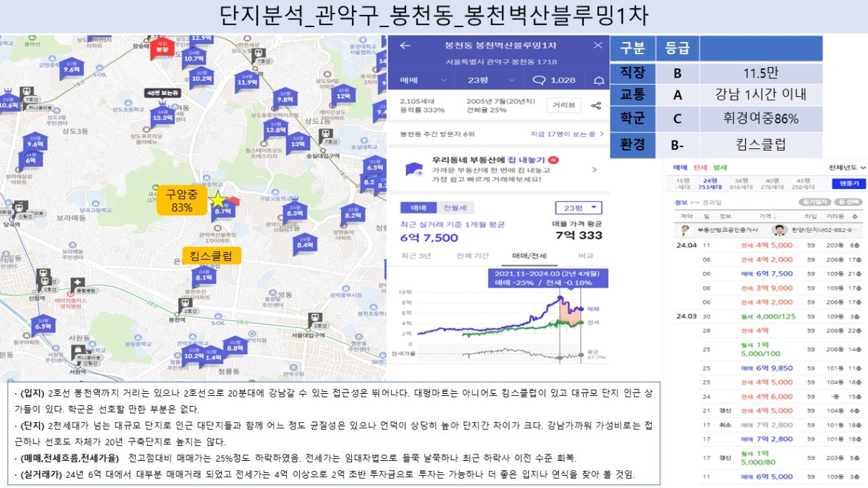The width and height of the screenshot is (868, 488).
Task: Filter the transaction list by 매매
Action: [680, 168]
